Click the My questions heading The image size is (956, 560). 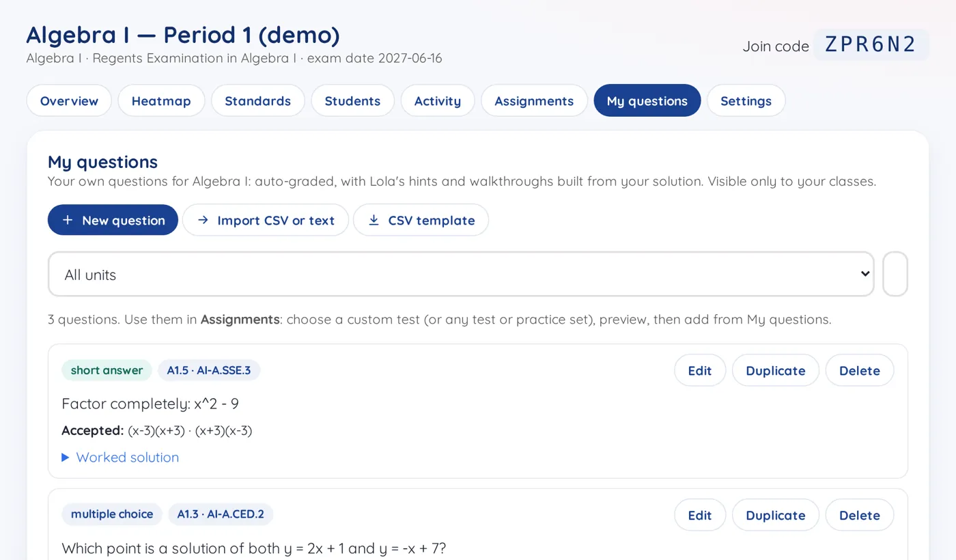[x=102, y=162]
